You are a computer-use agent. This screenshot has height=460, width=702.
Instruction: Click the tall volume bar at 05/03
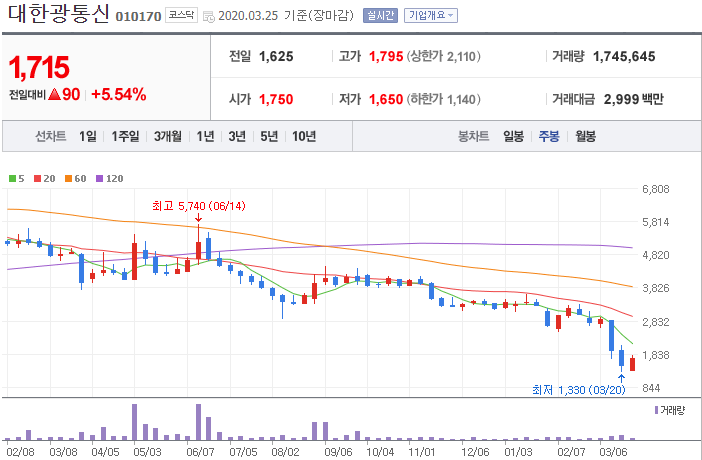point(134,422)
